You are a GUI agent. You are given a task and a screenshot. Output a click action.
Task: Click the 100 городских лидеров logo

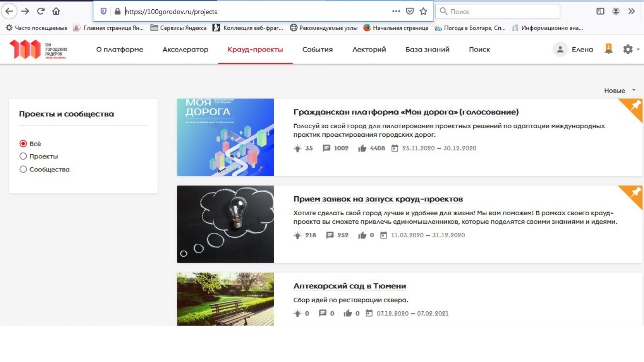pyautogui.click(x=39, y=49)
